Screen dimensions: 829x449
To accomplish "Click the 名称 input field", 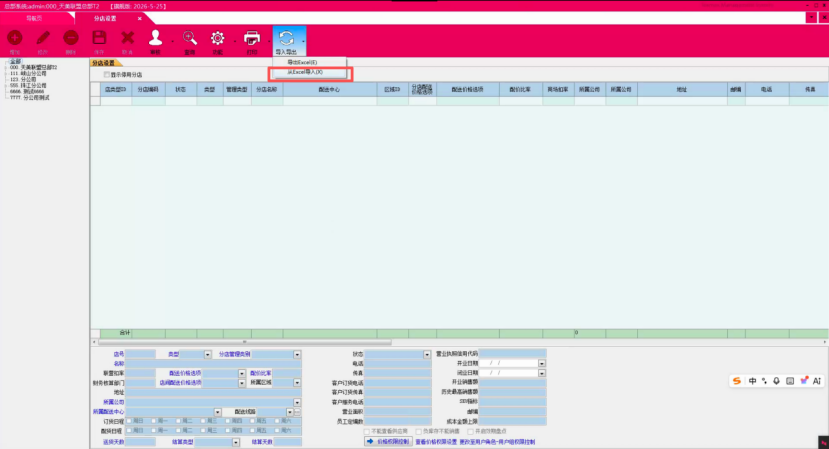I will [x=214, y=364].
